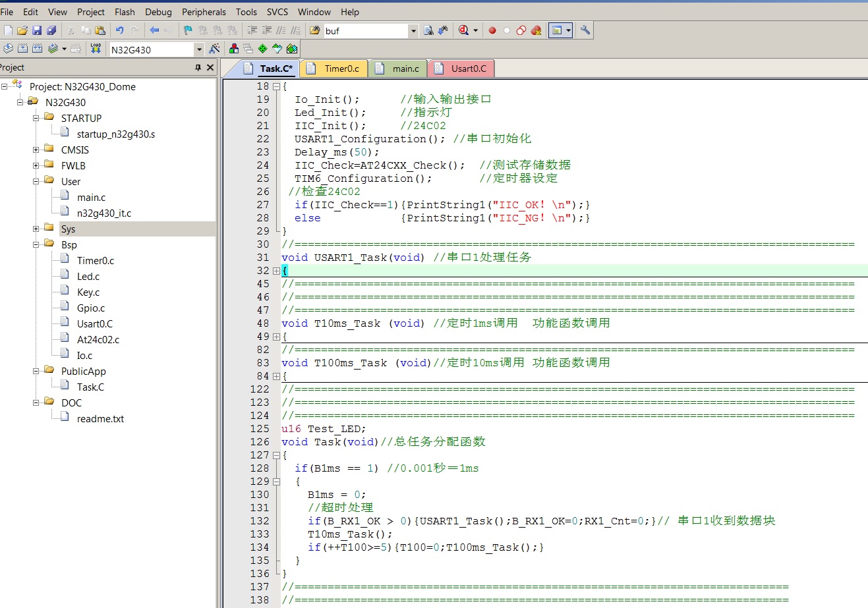Open the N32G430 target selection dropdown
Viewport: 868px width, 608px height.
coord(199,49)
